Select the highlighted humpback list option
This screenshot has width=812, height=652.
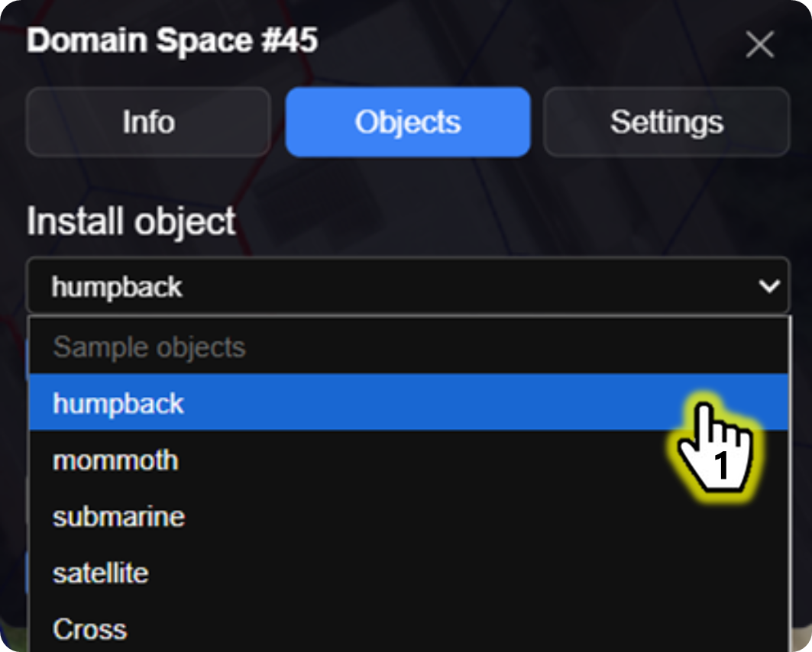pos(118,403)
